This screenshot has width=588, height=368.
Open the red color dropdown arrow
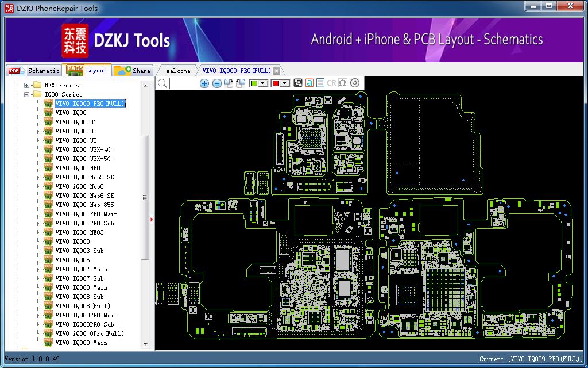tap(285, 83)
